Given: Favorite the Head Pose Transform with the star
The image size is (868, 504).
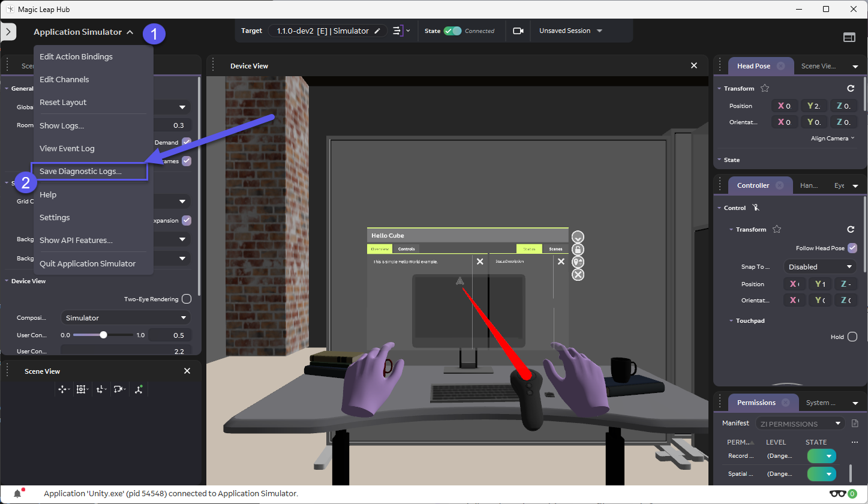Looking at the screenshot, I should pyautogui.click(x=765, y=88).
